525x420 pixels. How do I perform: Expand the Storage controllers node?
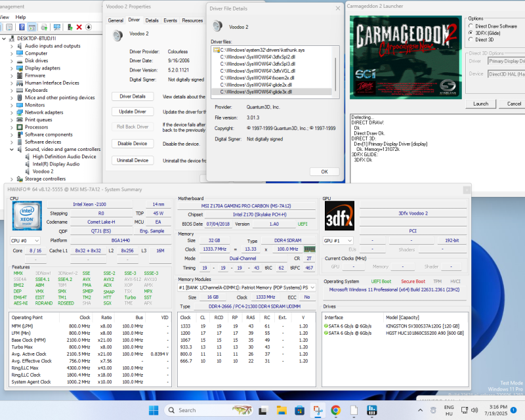coord(12,179)
